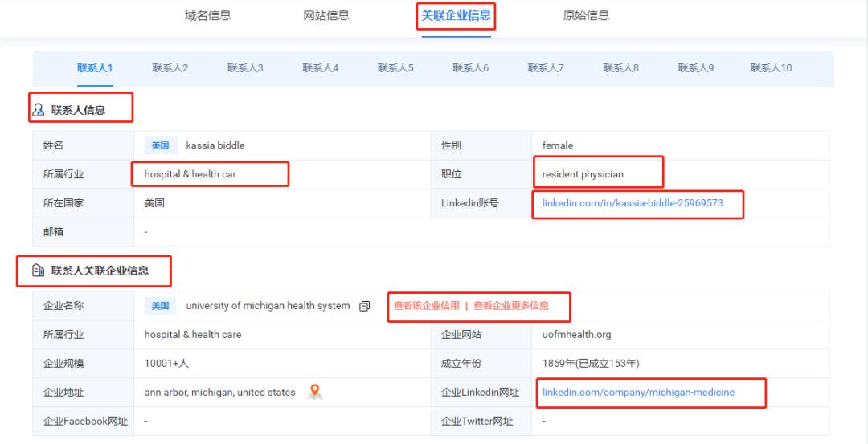Click the 查看该企业信用 link
Screen dimensions: 868x444
[x=426, y=306]
